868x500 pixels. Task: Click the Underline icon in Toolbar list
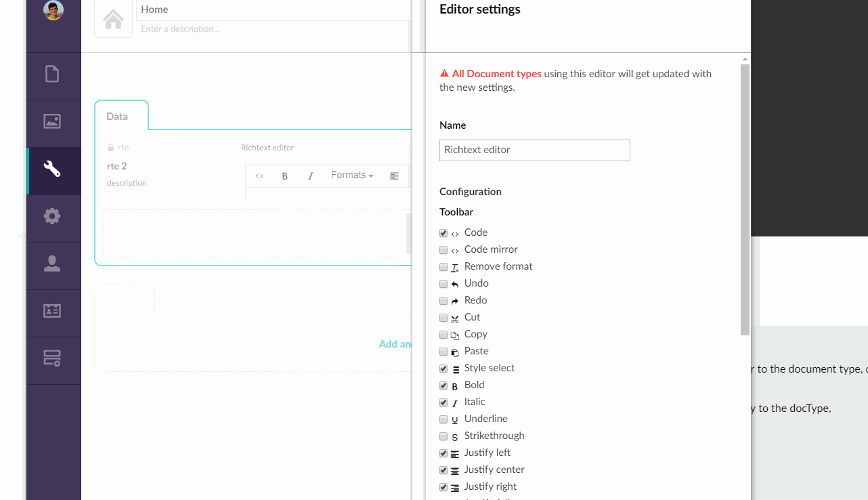click(x=455, y=420)
